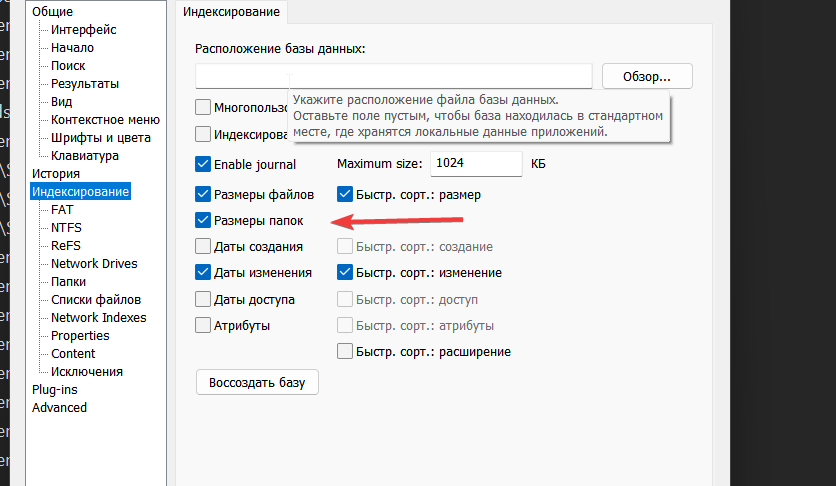Go to История in the sidebar

[x=56, y=174]
